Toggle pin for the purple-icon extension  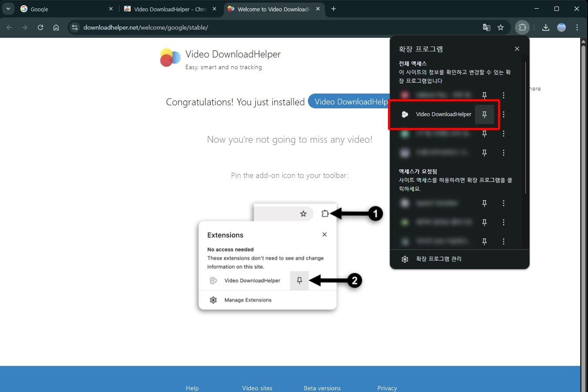click(x=484, y=153)
